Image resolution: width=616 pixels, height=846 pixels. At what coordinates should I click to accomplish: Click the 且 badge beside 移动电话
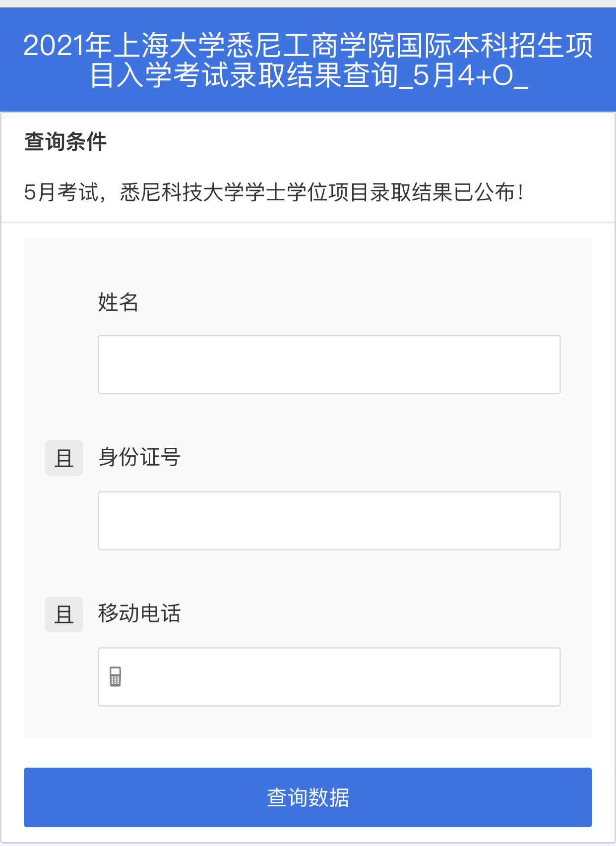click(x=64, y=614)
